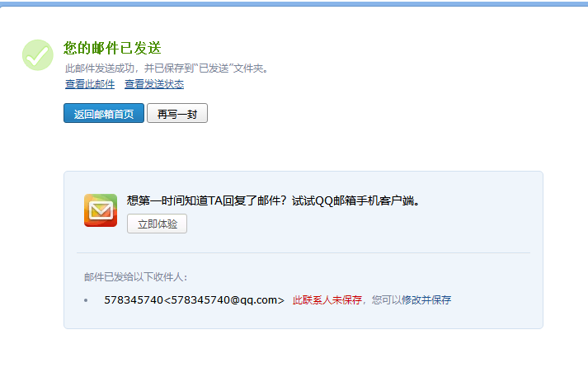Screen dimensions: 588x377
Task: Click the QQ邮箱手机客户端 promotion text
Action: coord(273,201)
